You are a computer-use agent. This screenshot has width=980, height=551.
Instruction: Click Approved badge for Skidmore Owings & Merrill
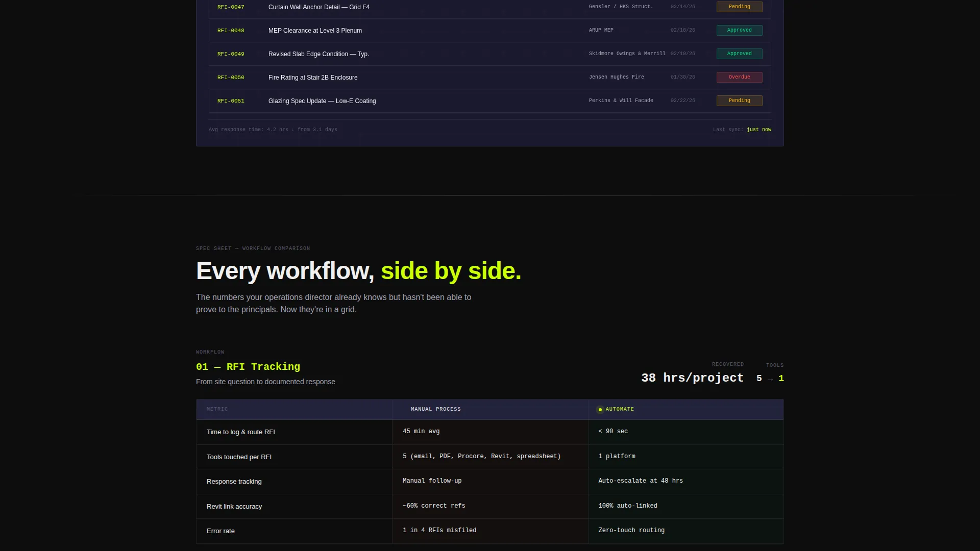click(x=740, y=54)
